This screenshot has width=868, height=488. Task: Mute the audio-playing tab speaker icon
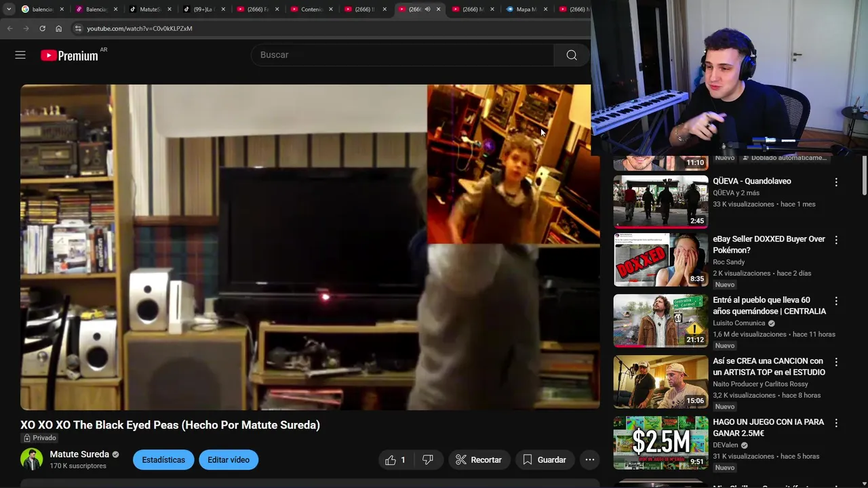427,9
